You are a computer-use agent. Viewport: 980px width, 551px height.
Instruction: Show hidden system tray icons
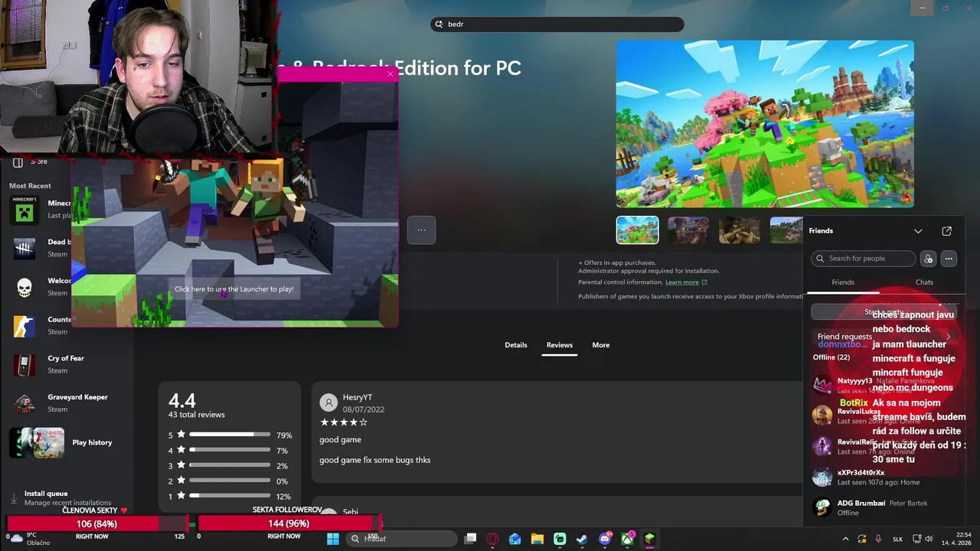tap(846, 539)
